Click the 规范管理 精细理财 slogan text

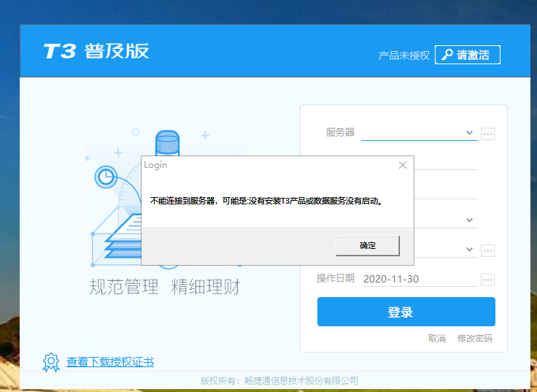[x=165, y=286]
